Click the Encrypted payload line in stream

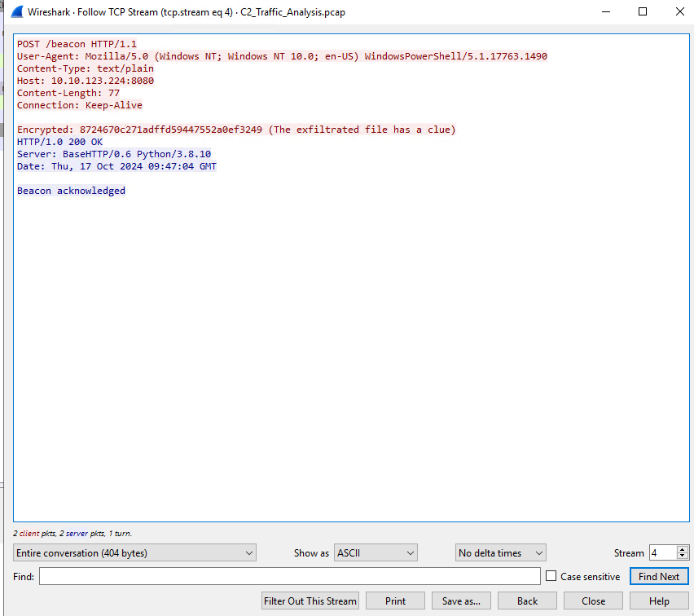click(236, 130)
